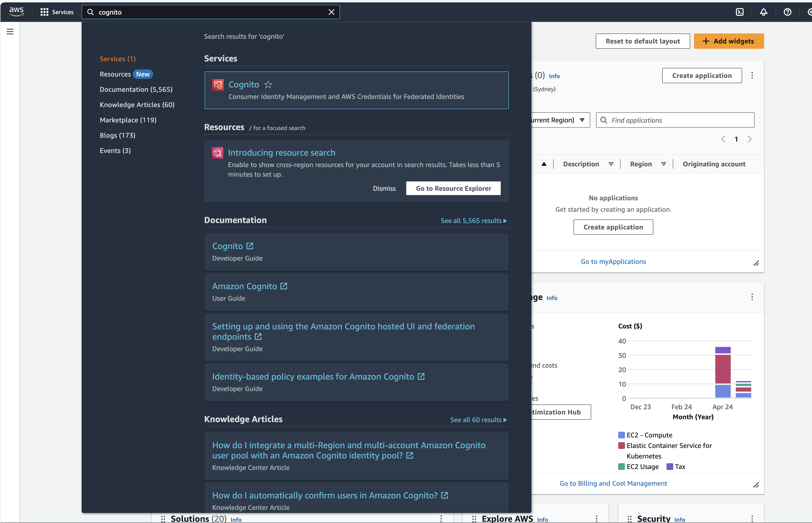Favorite Cognito with the star icon
This screenshot has width=812, height=523.
coord(268,85)
